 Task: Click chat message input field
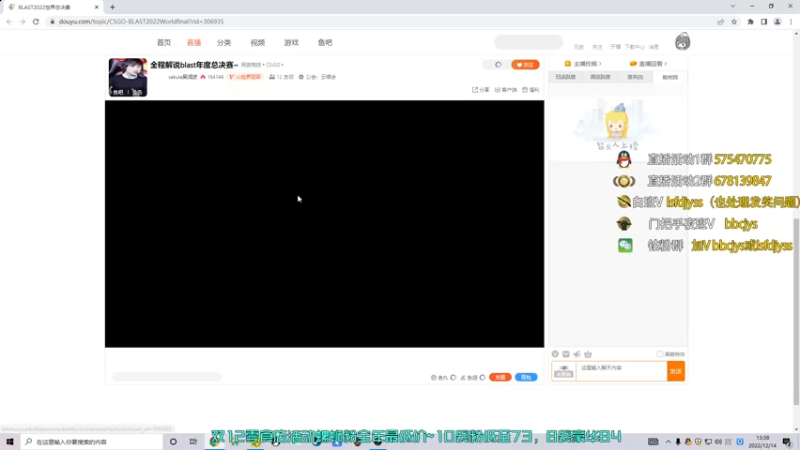pos(621,371)
